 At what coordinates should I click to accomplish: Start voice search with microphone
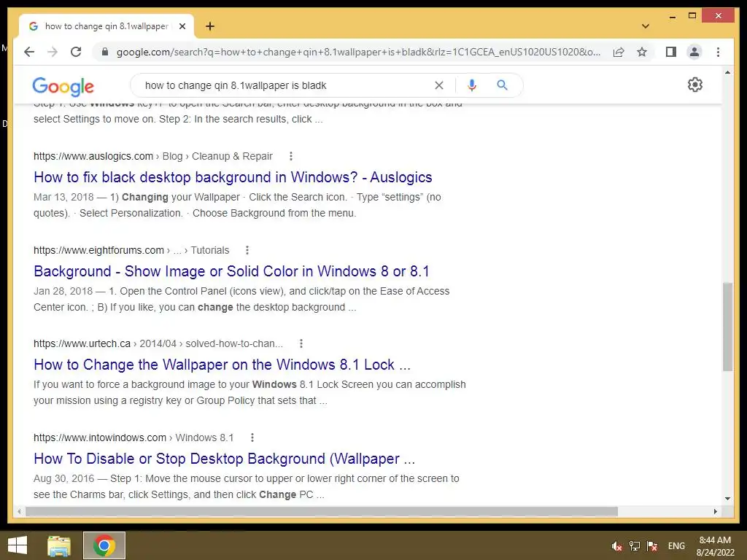pyautogui.click(x=472, y=85)
